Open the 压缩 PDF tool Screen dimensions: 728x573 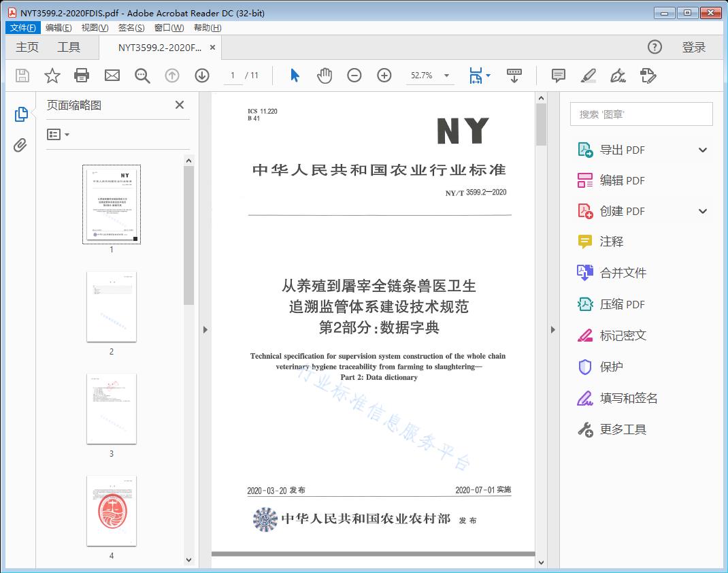tap(608, 304)
